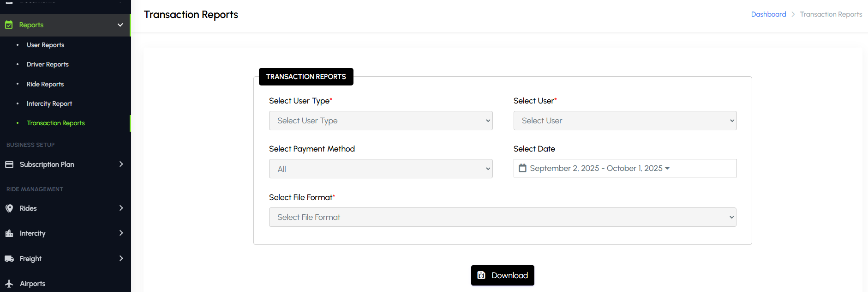
Task: Click the Intercity building icon
Action: pos(9,233)
